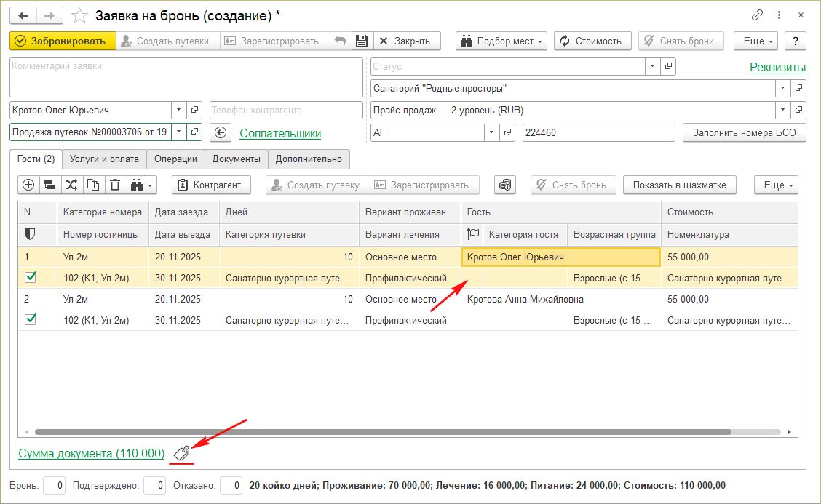Image resolution: width=821 pixels, height=504 pixels.
Task: Get link to document via chain icon
Action: click(x=758, y=15)
